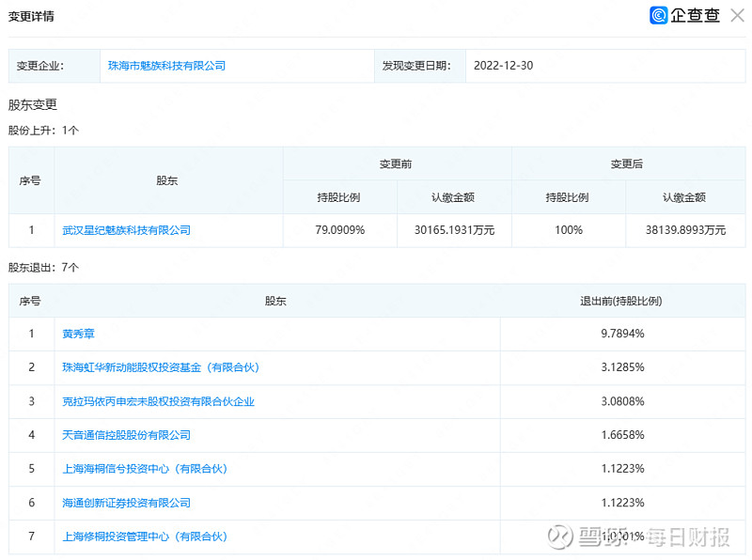Image resolution: width=752 pixels, height=560 pixels.
Task: Click the 100% post-change shareholding cell
Action: click(568, 230)
